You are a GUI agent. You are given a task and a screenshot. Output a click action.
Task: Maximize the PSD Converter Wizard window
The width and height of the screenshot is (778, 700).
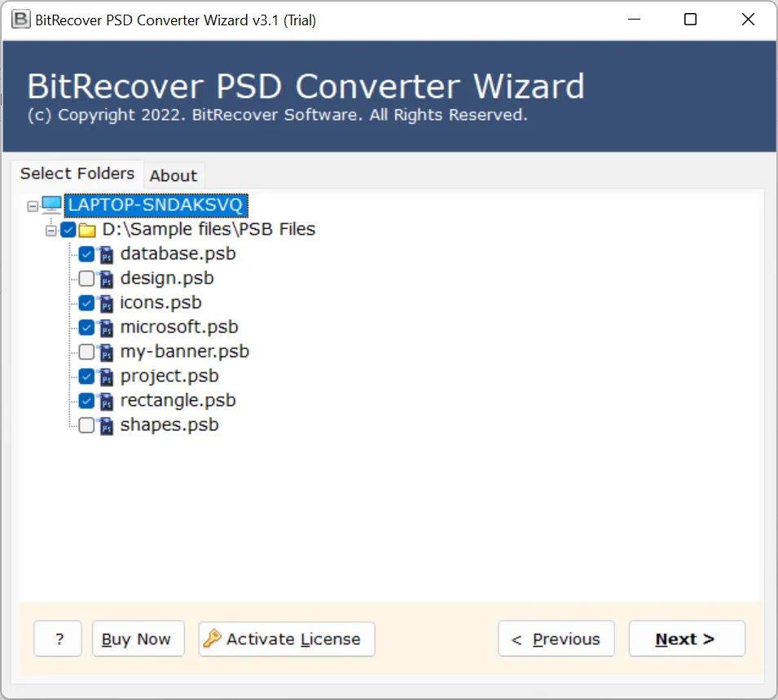pos(690,20)
